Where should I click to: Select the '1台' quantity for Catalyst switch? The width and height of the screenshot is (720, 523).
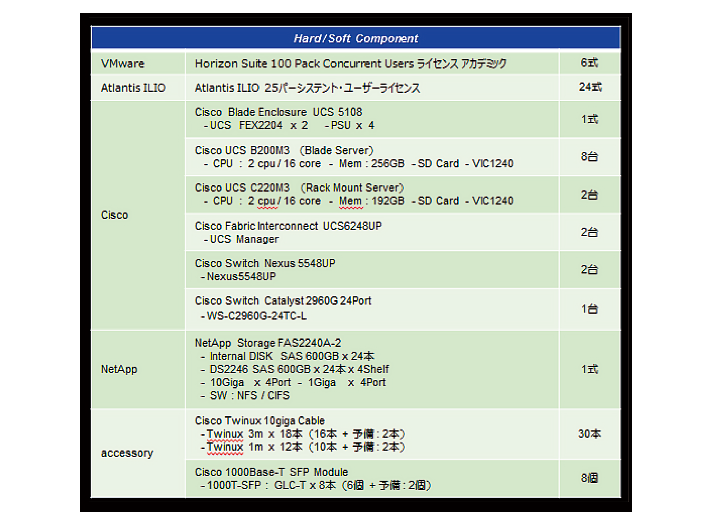[x=590, y=309]
